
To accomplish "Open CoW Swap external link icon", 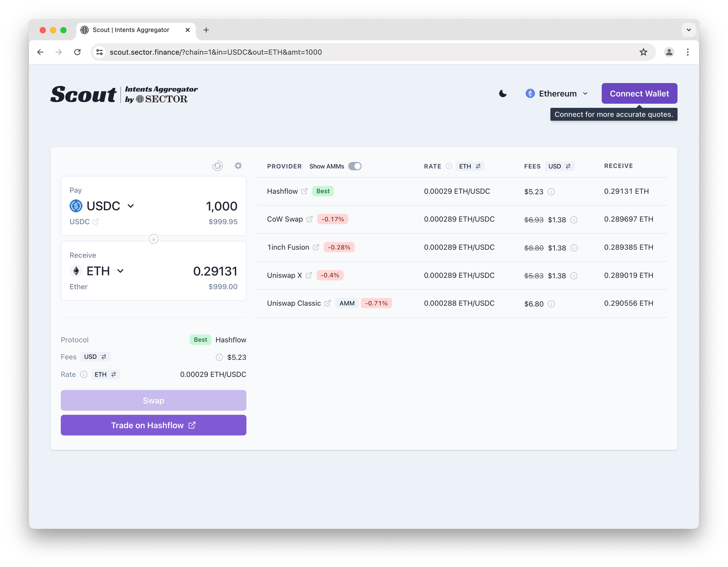I will 309,219.
